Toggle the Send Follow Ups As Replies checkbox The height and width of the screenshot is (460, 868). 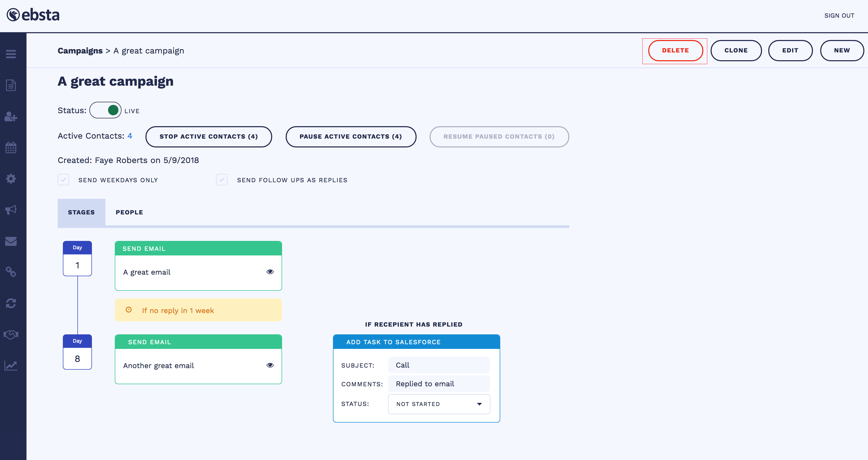tap(222, 180)
